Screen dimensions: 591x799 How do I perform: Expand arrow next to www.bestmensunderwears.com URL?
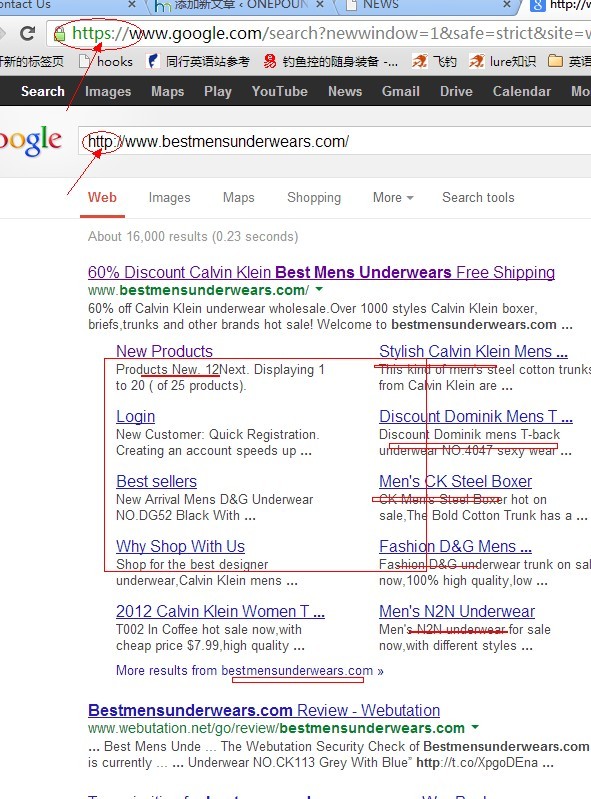(319, 289)
